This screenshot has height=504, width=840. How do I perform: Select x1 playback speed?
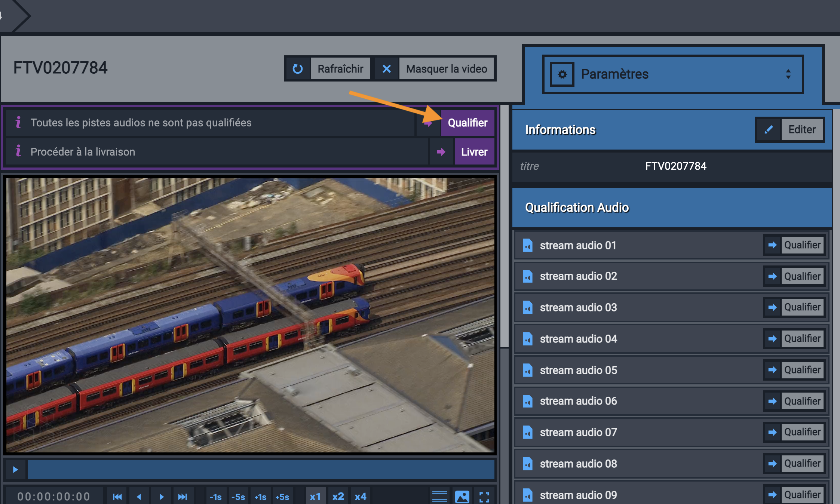pyautogui.click(x=315, y=497)
